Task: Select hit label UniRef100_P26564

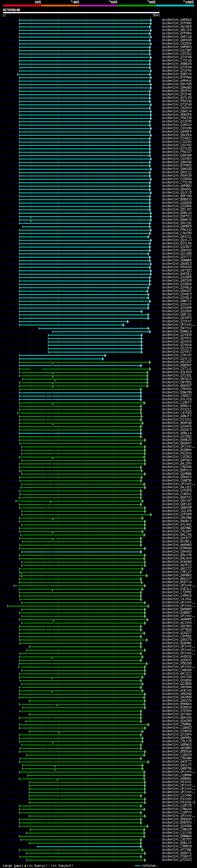Action: click(177, 179)
